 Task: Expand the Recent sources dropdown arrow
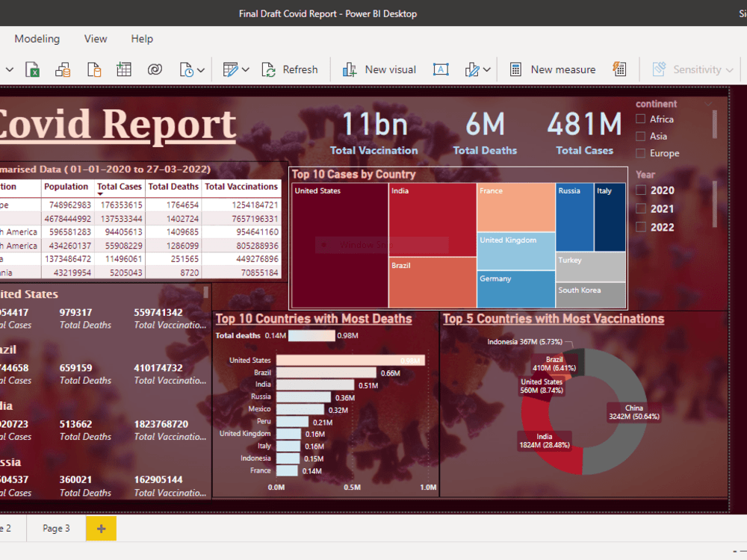[x=202, y=69]
